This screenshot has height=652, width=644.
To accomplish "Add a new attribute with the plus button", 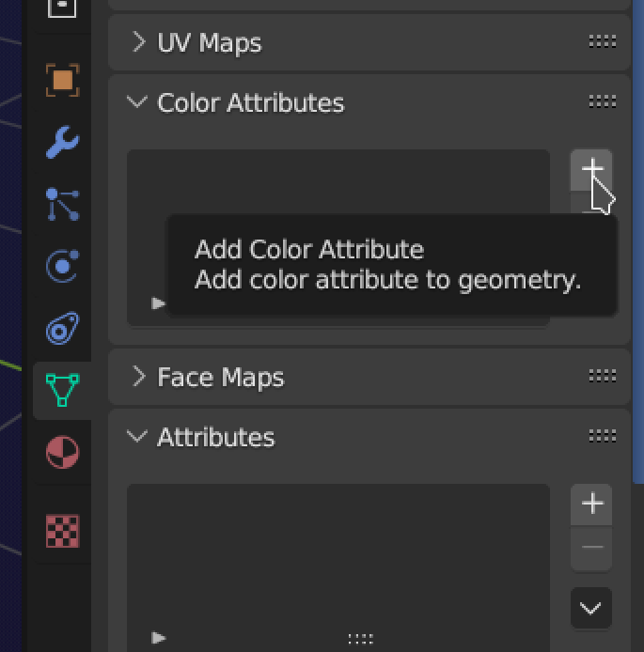I will (591, 504).
